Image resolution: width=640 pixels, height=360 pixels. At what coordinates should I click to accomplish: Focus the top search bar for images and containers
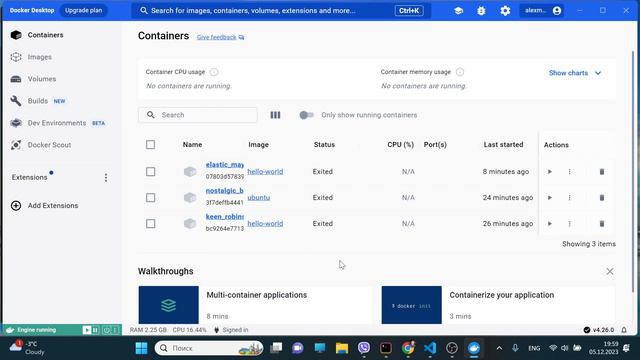(281, 11)
